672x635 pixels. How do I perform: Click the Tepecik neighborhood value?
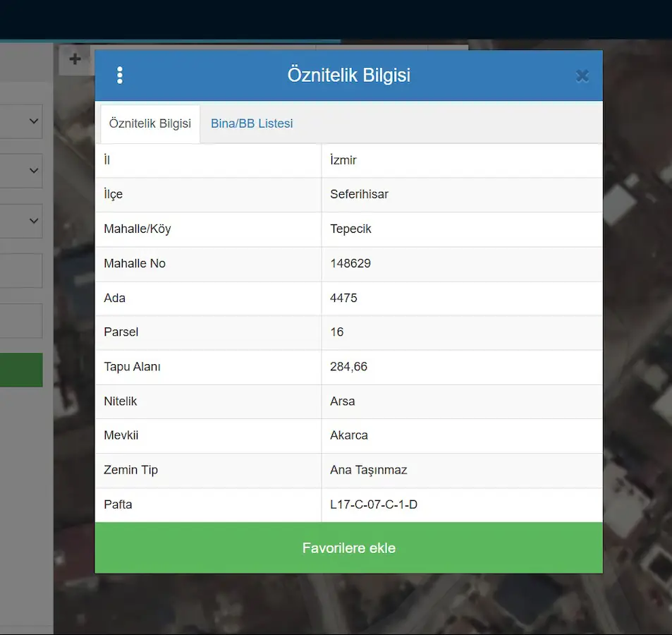pyautogui.click(x=350, y=229)
